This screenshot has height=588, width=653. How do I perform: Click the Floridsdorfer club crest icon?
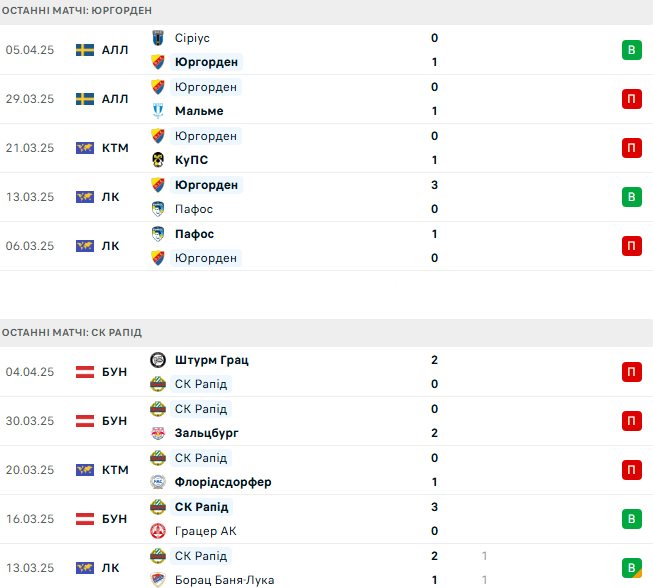pyautogui.click(x=158, y=482)
